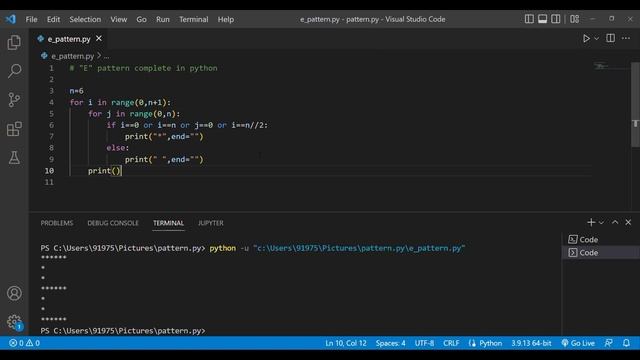Select the first Code terminal in list
640x360 pixels.
coord(600,240)
